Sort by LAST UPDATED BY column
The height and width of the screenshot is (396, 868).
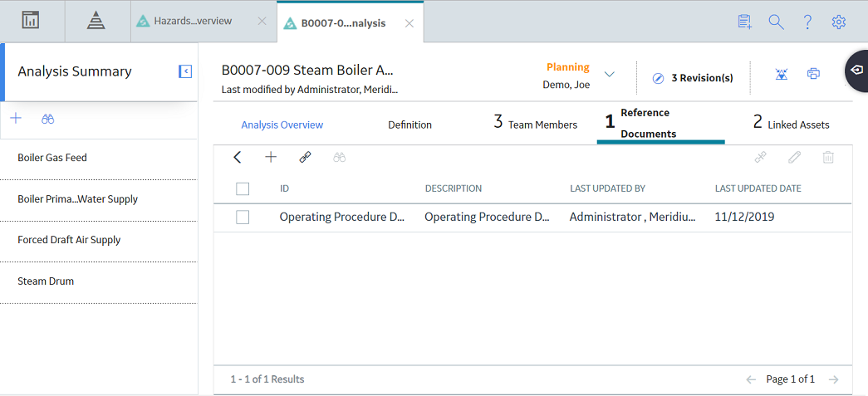(x=608, y=188)
